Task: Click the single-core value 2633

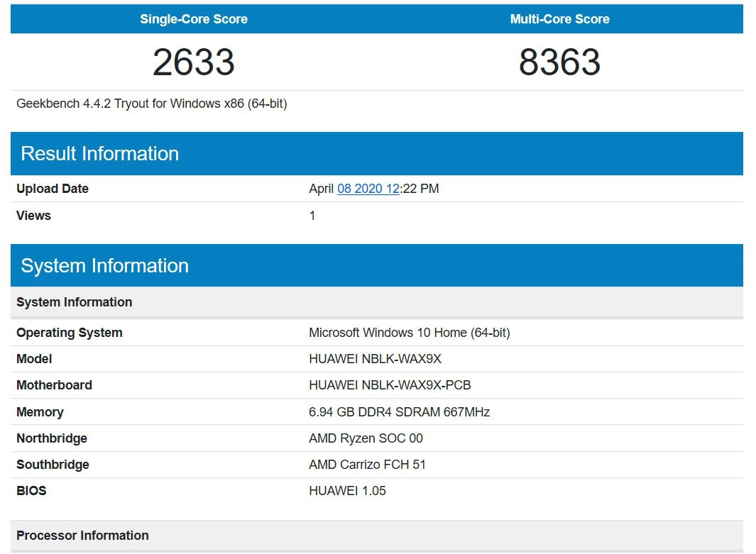Action: [194, 62]
